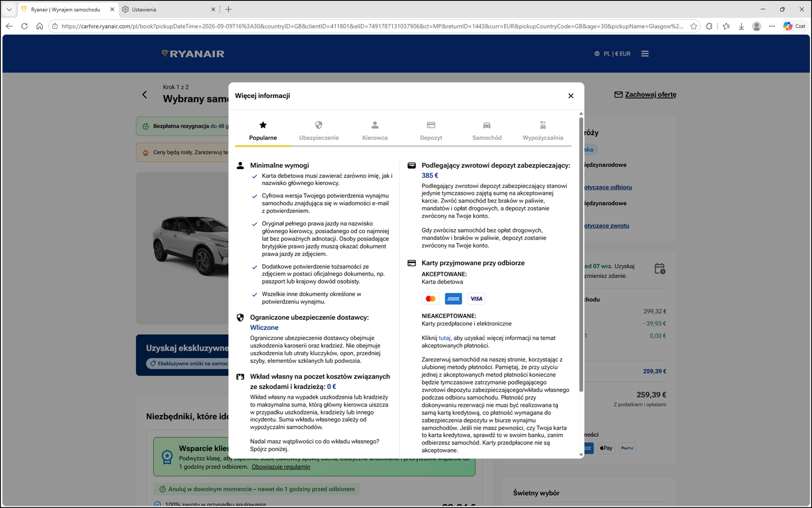Click the Minimalne wymogi person icon
812x508 pixels.
click(241, 165)
